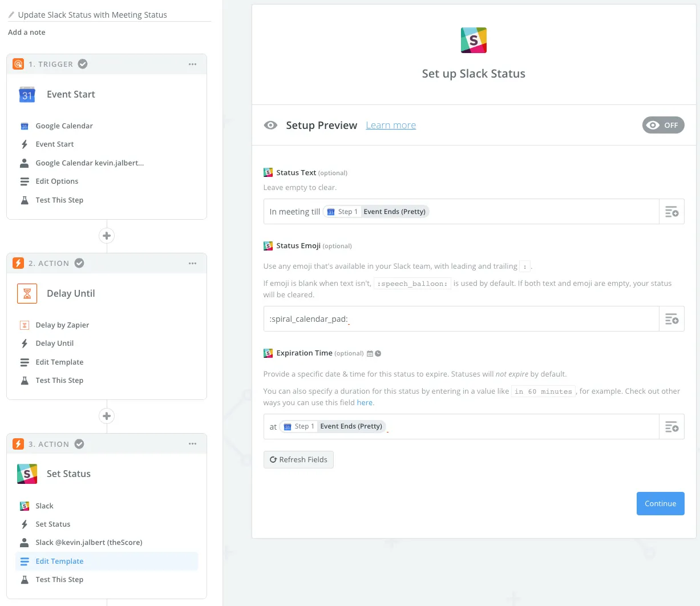This screenshot has width=700, height=606.
Task: Click the Delay Until hourglass icon
Action: point(27,293)
